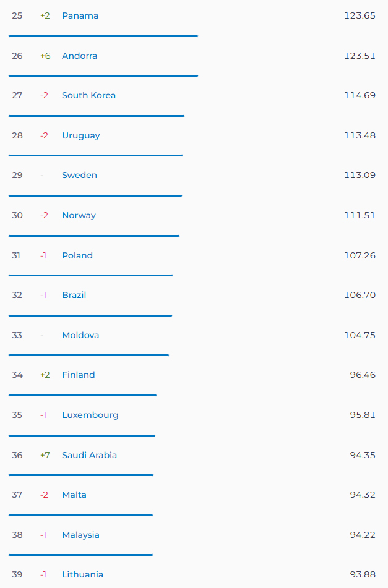Image resolution: width=388 pixels, height=588 pixels.
Task: Open Moldova country page
Action: point(80,336)
